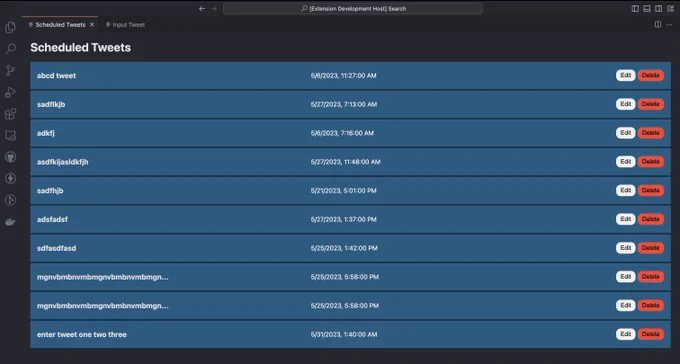Image resolution: width=680 pixels, height=364 pixels.
Task: Close the Scheduled Tweets tab
Action: tap(92, 25)
